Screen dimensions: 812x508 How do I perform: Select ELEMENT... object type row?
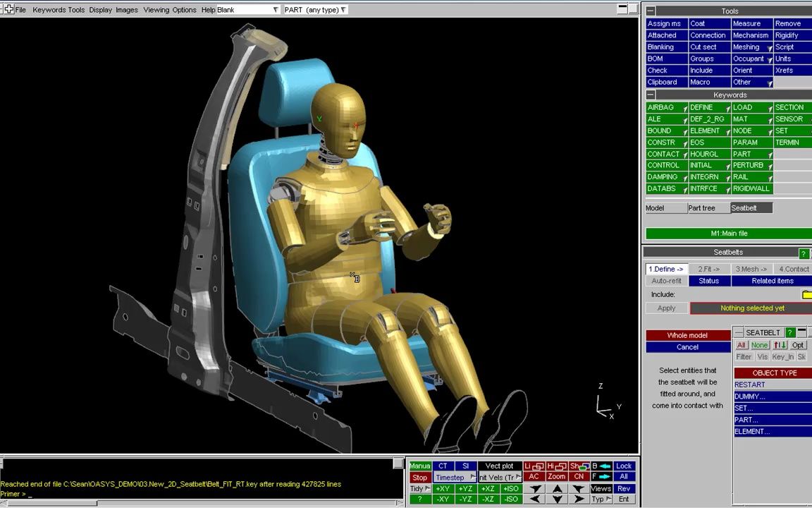tap(773, 432)
